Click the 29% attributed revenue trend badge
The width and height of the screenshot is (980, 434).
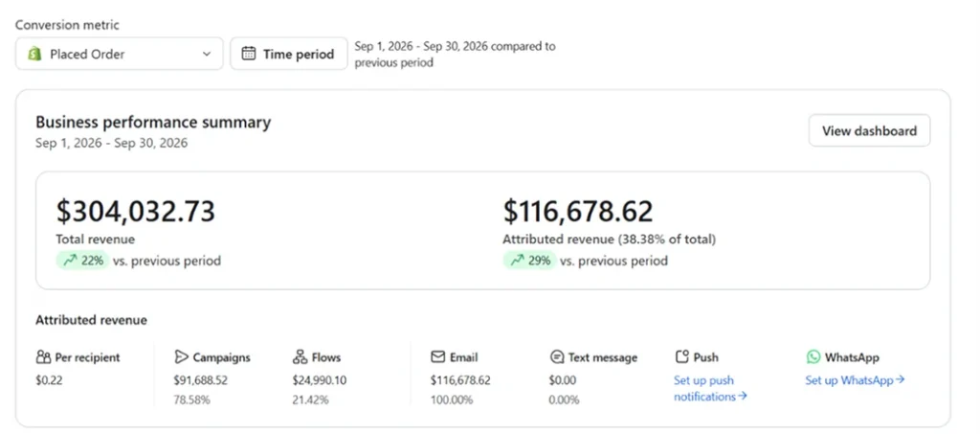[x=530, y=261]
